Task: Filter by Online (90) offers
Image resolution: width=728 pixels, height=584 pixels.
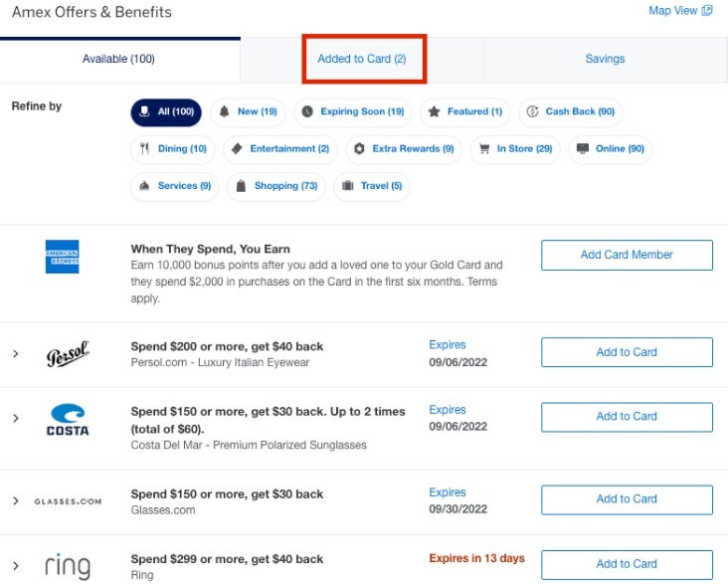Action: click(610, 149)
